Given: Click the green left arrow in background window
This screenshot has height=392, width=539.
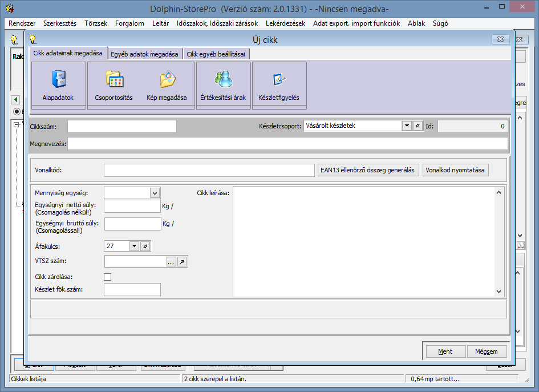Looking at the screenshot, I should click(15, 100).
